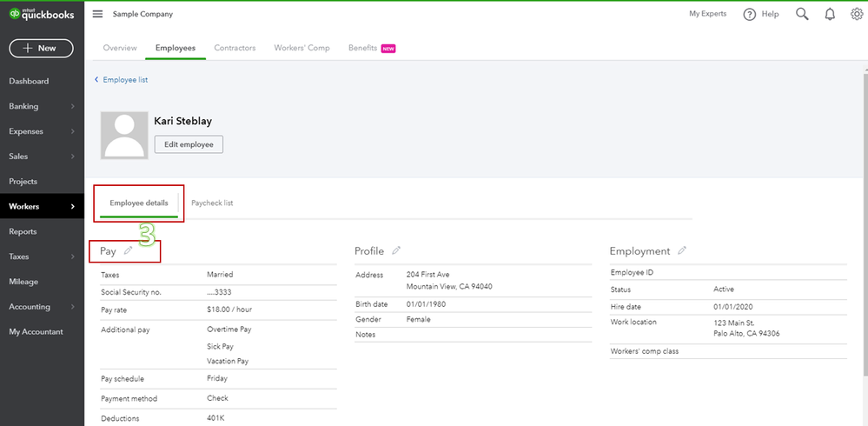Click the Kari Steblay name heading
This screenshot has height=426, width=868.
(x=182, y=121)
